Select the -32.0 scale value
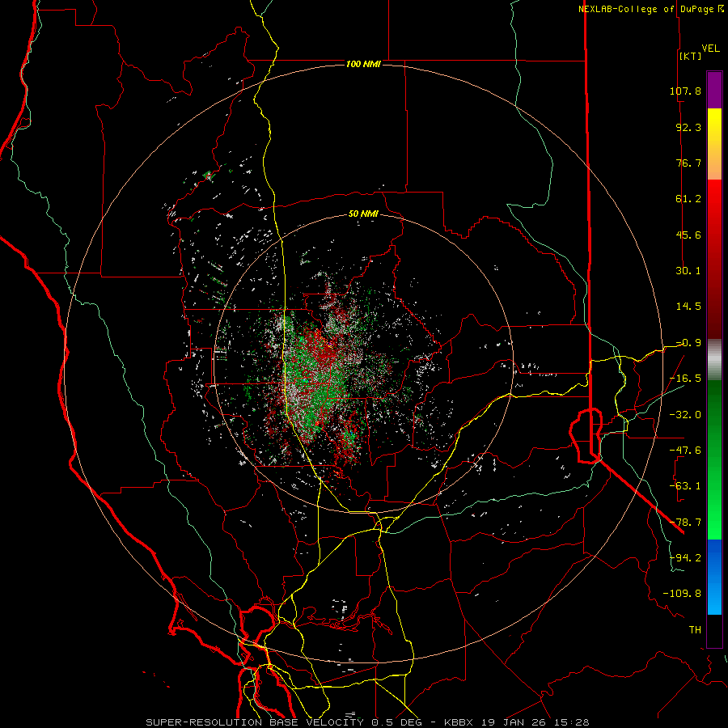Screen dimensions: 728x728 (x=685, y=414)
